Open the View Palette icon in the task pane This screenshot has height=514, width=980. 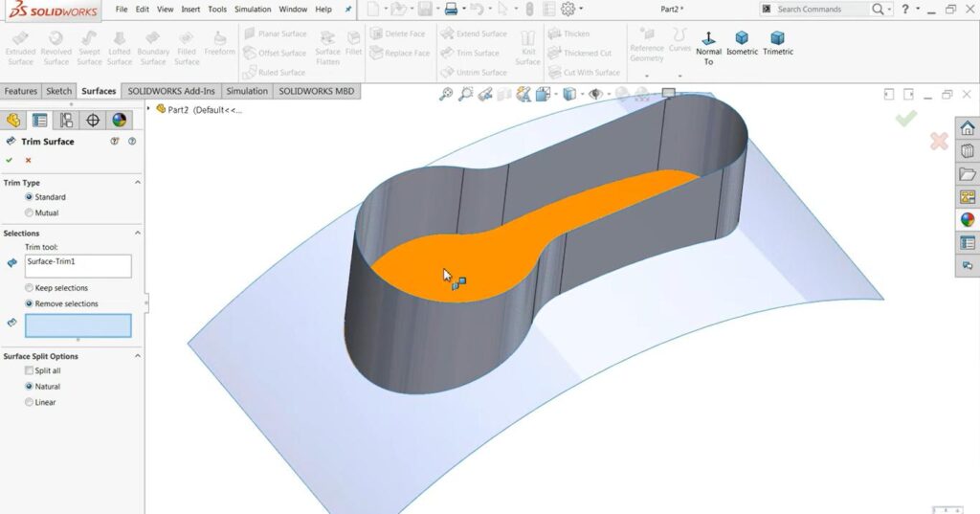[968, 197]
